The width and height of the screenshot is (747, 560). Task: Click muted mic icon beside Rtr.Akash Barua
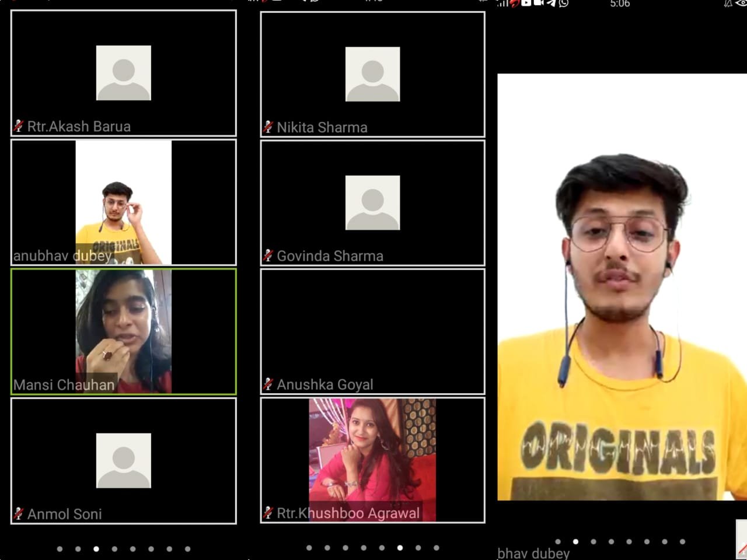click(18, 126)
